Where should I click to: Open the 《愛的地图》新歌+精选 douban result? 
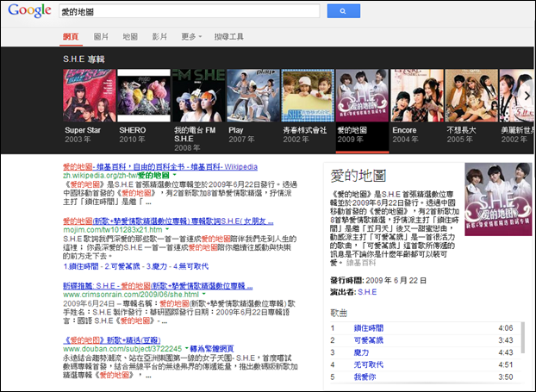(x=112, y=340)
